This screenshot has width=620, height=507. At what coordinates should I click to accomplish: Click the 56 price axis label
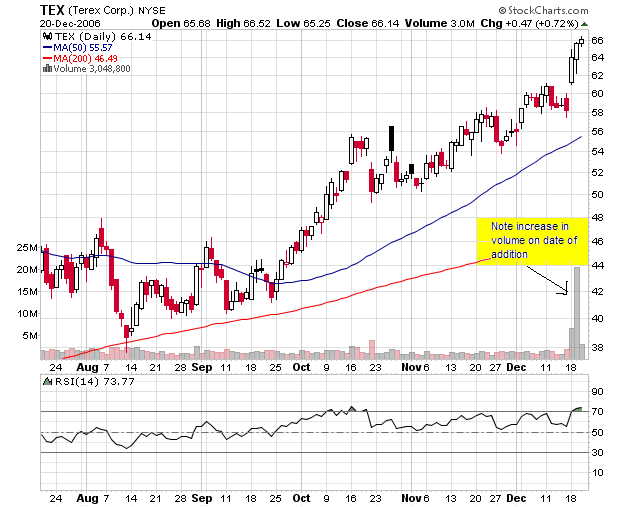597,131
